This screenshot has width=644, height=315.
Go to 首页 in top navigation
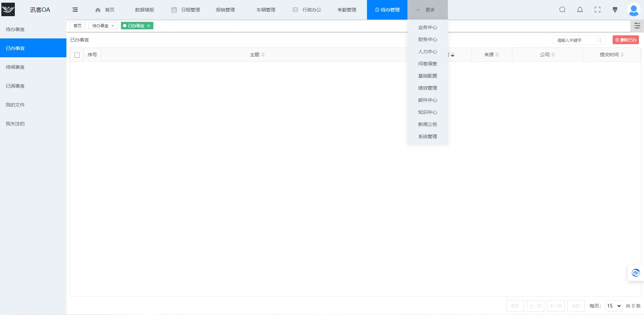tap(105, 10)
